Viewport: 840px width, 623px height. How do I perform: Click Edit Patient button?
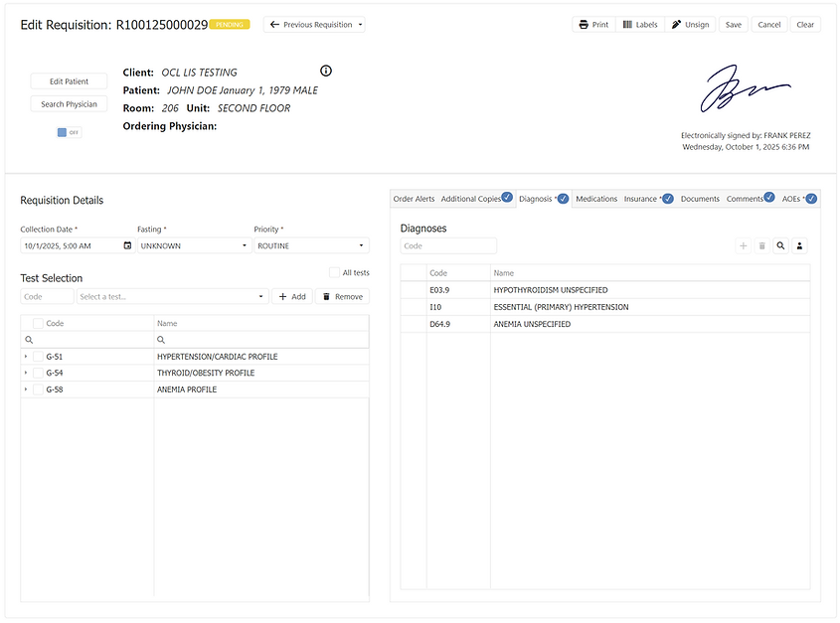tap(70, 81)
